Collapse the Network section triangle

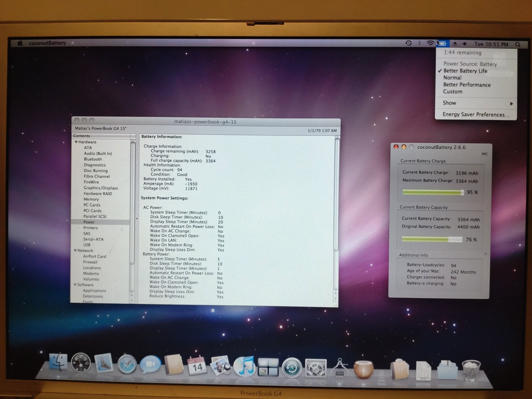tap(75, 251)
